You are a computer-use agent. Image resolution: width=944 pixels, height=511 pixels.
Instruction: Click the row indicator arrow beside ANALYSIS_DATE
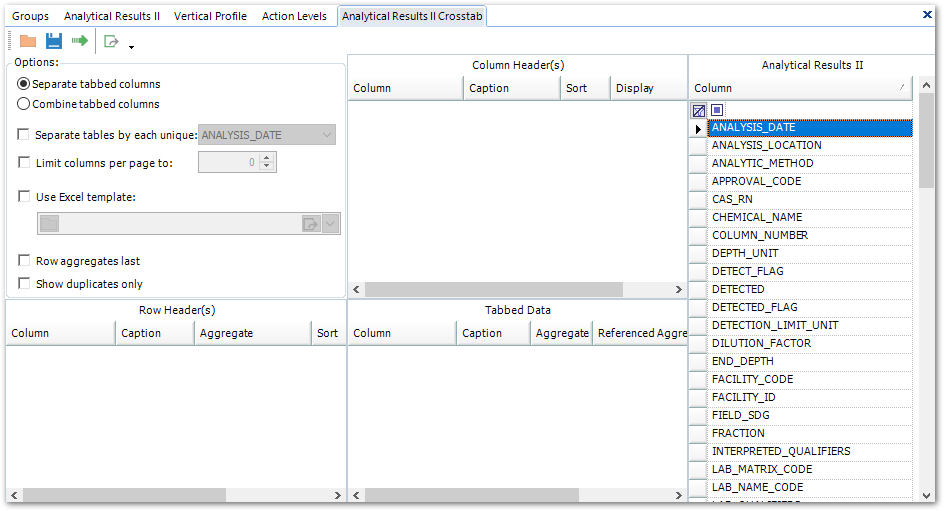pos(698,128)
